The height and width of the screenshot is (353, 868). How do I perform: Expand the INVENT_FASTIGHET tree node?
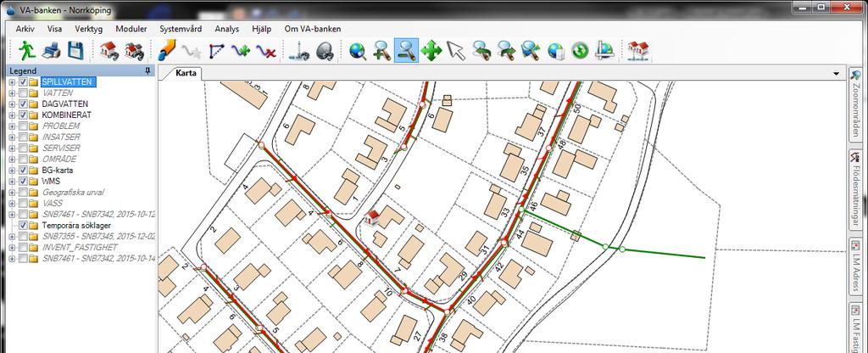coord(12,248)
